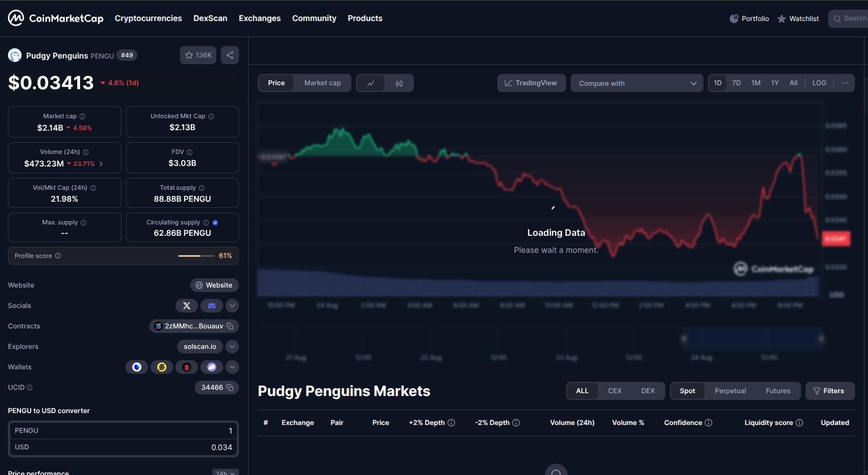868x475 pixels.
Task: Click the verified circulating supply badge
Action: click(215, 223)
